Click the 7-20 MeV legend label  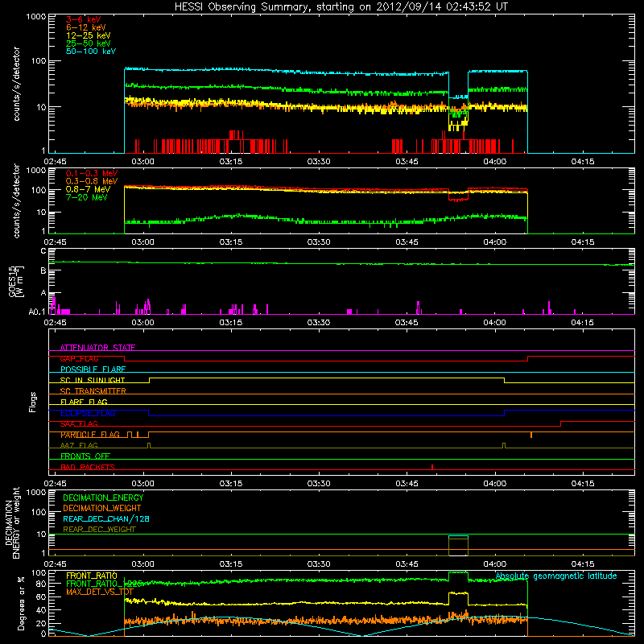[86, 197]
